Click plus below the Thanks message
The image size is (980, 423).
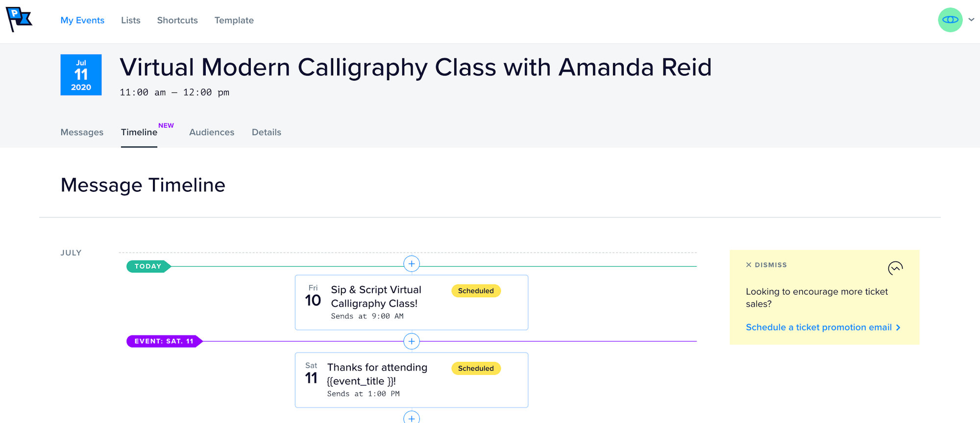(412, 418)
